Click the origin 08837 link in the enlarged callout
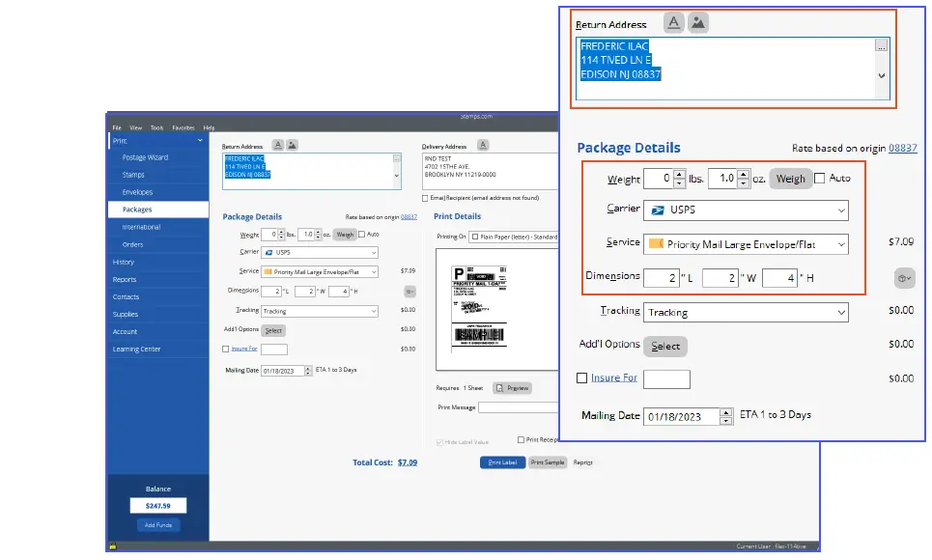The width and height of the screenshot is (932, 560). tap(902, 148)
